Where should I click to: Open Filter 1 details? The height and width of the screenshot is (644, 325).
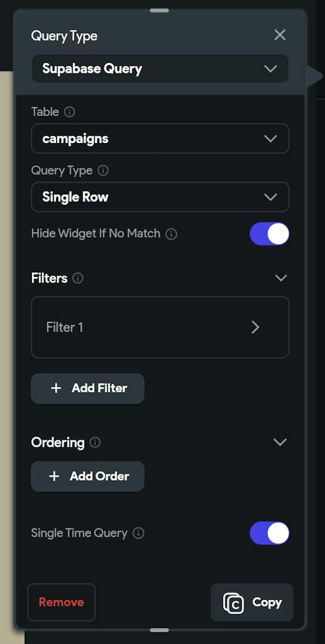coord(160,327)
